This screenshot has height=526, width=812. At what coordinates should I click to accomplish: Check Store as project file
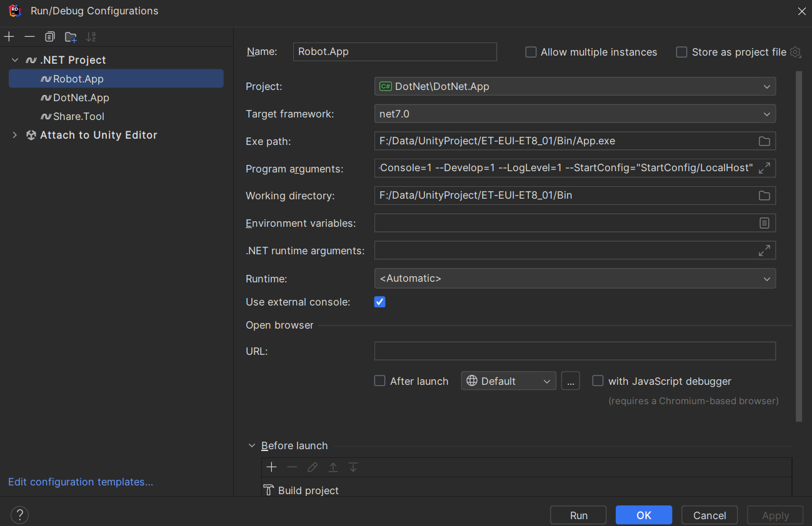point(681,52)
